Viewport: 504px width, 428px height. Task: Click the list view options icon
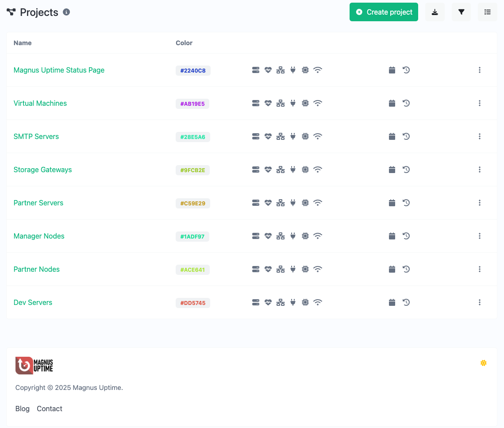pyautogui.click(x=487, y=12)
